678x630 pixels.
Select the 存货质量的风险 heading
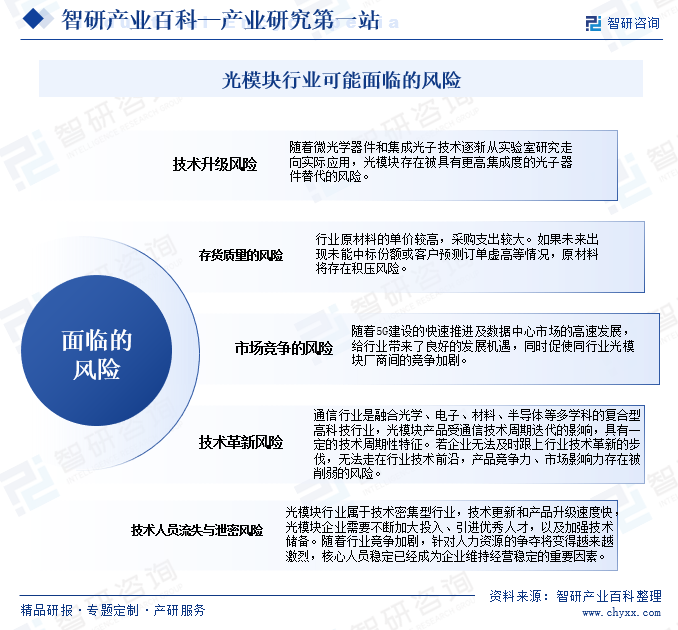point(241,256)
